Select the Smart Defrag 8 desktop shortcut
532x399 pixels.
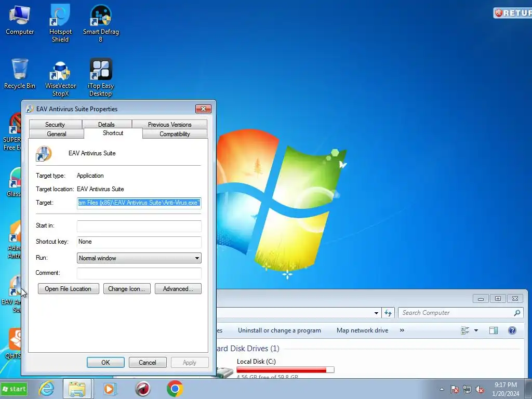click(101, 23)
